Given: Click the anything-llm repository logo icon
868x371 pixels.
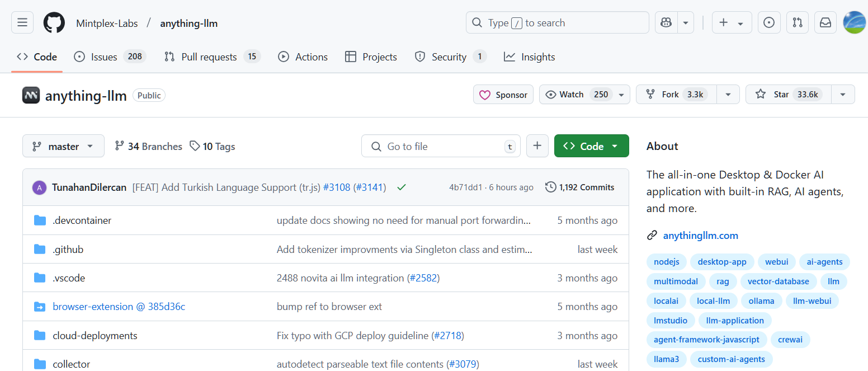Looking at the screenshot, I should point(31,95).
